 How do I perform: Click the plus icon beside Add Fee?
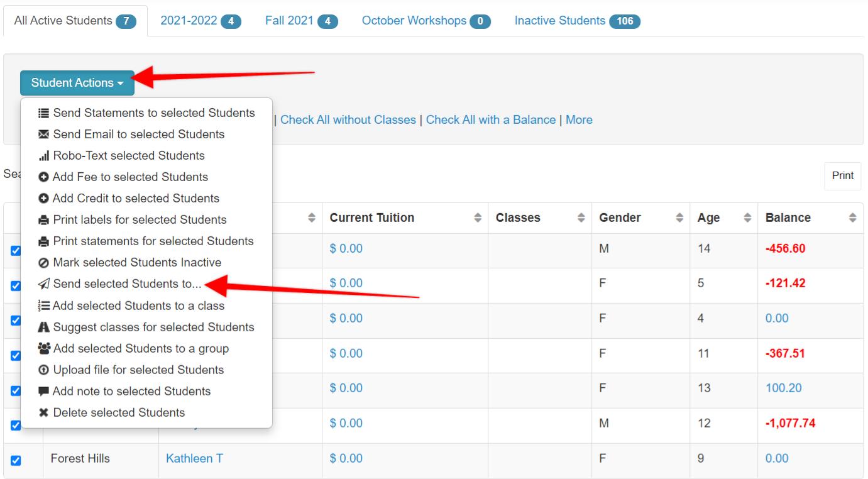click(x=43, y=177)
